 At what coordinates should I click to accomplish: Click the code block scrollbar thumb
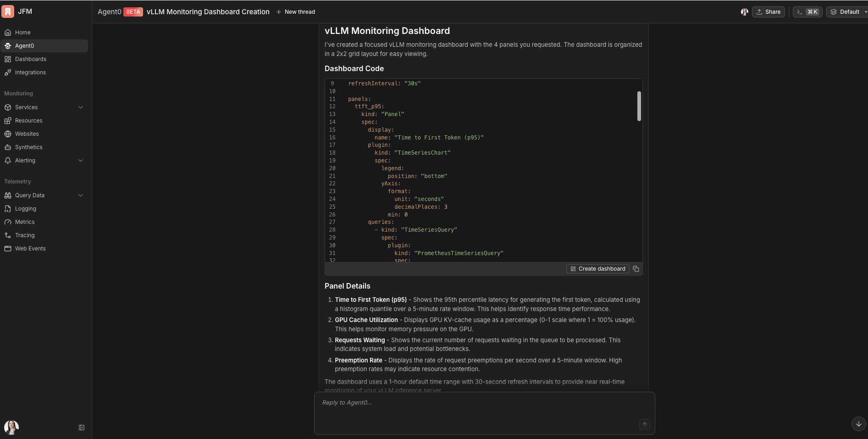[x=639, y=106]
